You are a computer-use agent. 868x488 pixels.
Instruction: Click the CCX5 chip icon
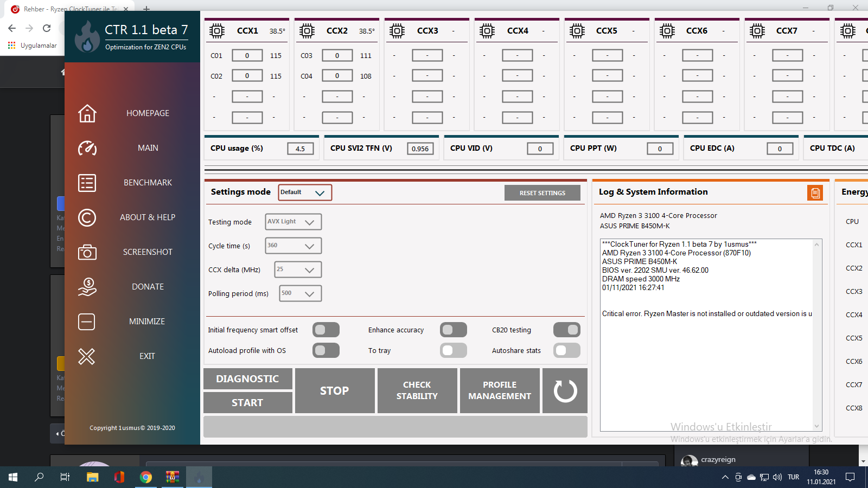click(x=577, y=31)
